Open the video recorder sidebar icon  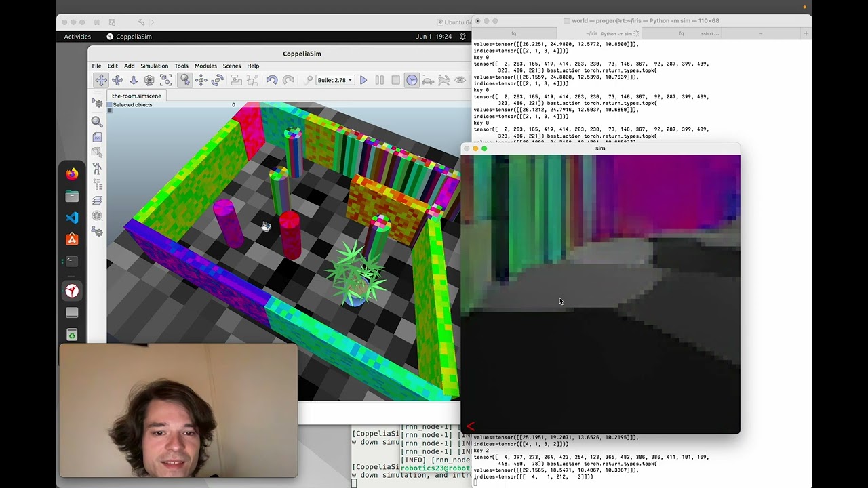(x=97, y=216)
